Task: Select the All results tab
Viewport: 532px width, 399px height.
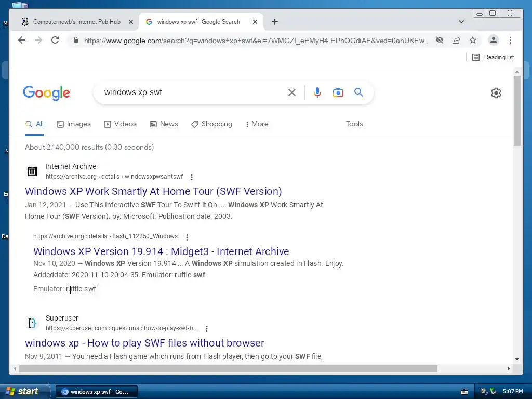Action: coord(34,124)
